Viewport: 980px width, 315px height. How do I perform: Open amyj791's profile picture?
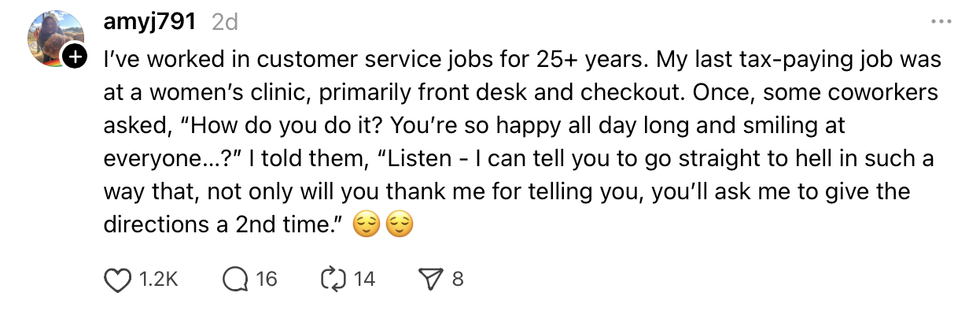click(53, 38)
